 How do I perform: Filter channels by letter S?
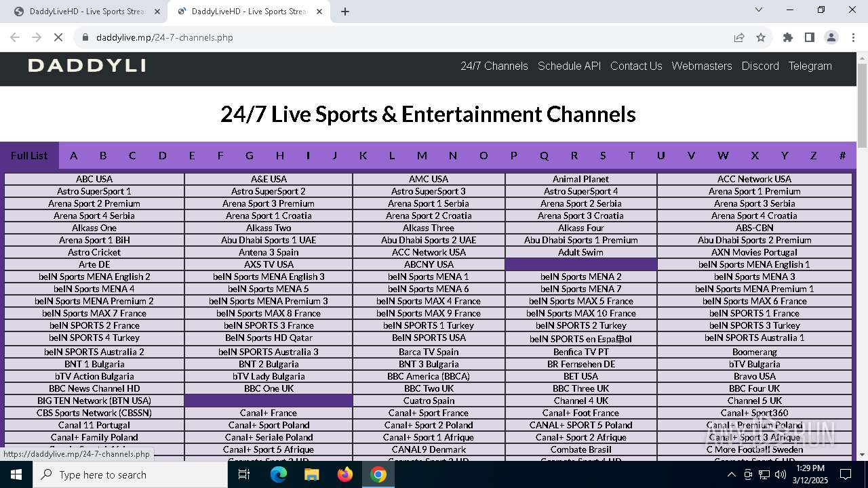pos(603,155)
